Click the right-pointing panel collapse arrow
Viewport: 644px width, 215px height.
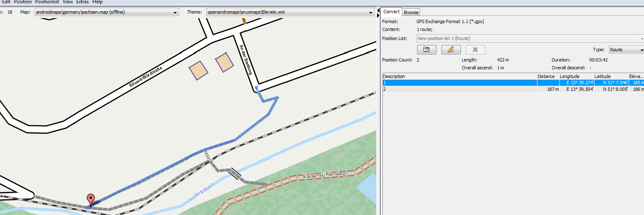point(378,15)
